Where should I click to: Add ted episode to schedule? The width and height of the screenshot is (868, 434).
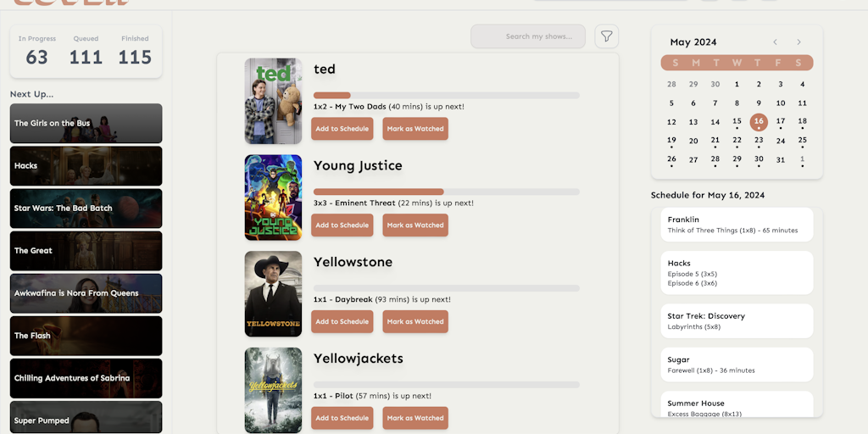pos(342,129)
